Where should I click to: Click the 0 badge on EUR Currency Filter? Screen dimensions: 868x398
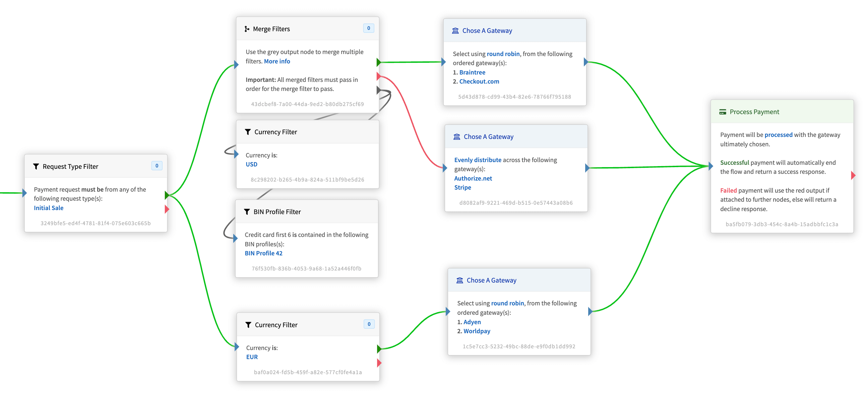pyautogui.click(x=369, y=324)
